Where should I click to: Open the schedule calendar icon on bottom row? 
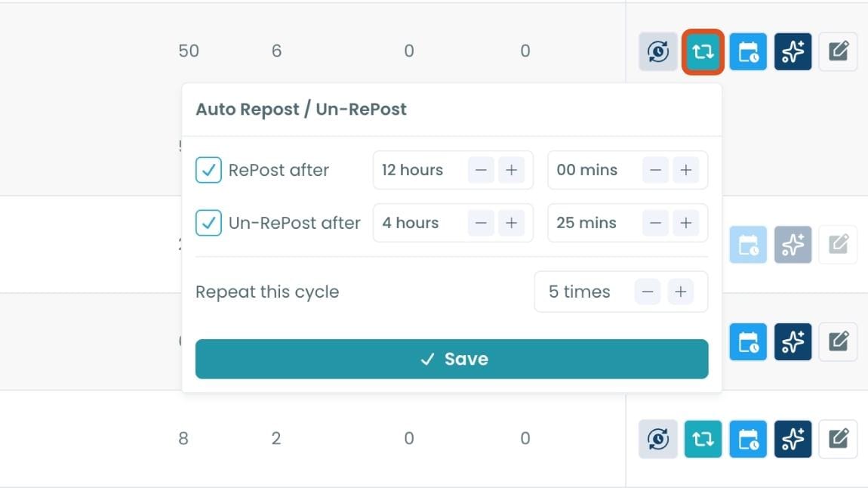click(x=748, y=439)
